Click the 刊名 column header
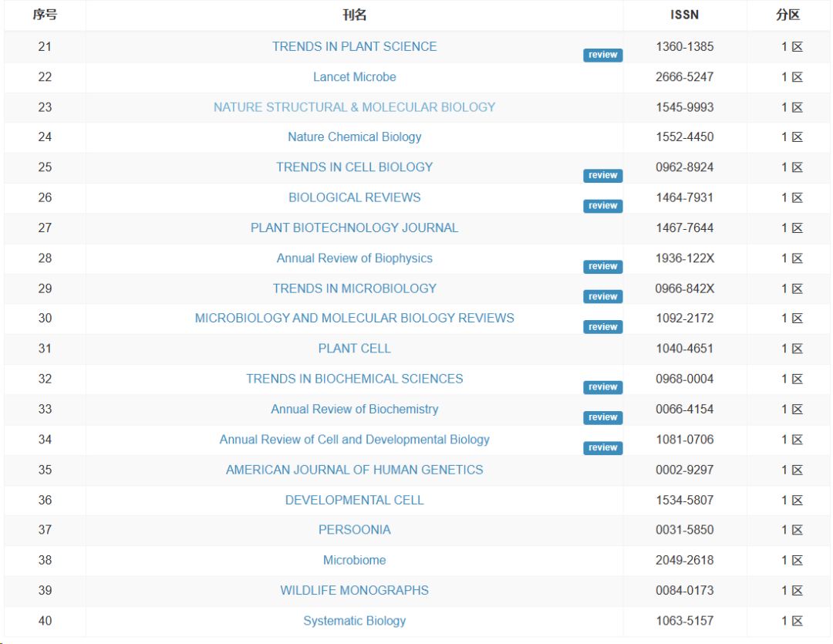The height and width of the screenshot is (644, 833). click(x=354, y=15)
